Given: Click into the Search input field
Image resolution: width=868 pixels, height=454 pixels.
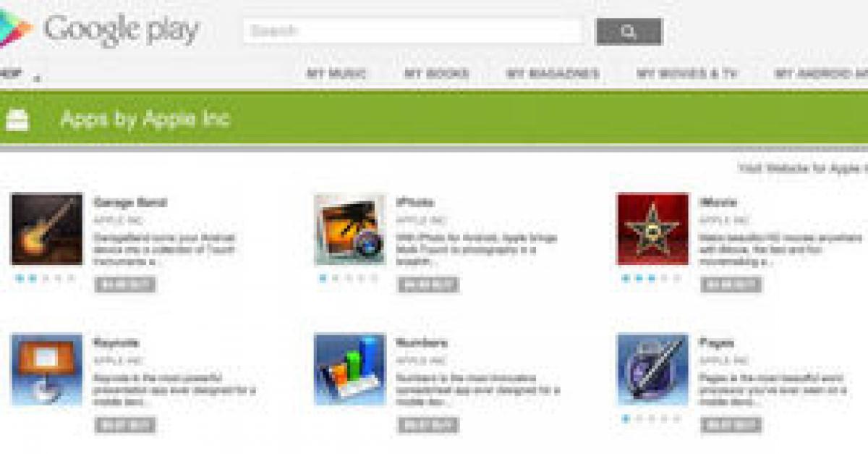Looking at the screenshot, I should tap(412, 31).
